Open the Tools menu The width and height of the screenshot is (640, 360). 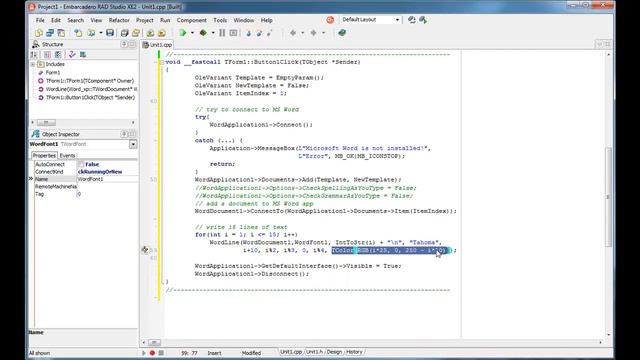pos(220,20)
